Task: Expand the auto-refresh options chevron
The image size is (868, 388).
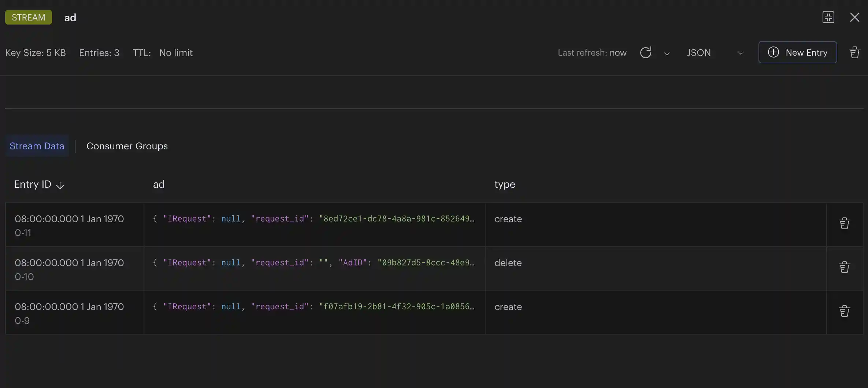Action: coord(667,53)
